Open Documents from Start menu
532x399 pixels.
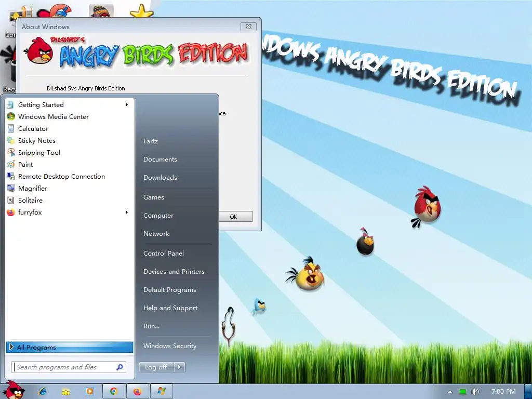point(160,159)
